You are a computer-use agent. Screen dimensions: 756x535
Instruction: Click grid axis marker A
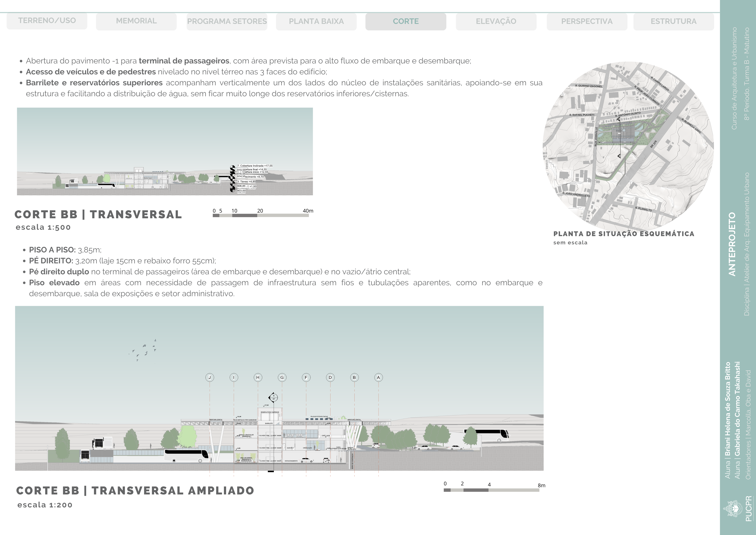point(378,377)
